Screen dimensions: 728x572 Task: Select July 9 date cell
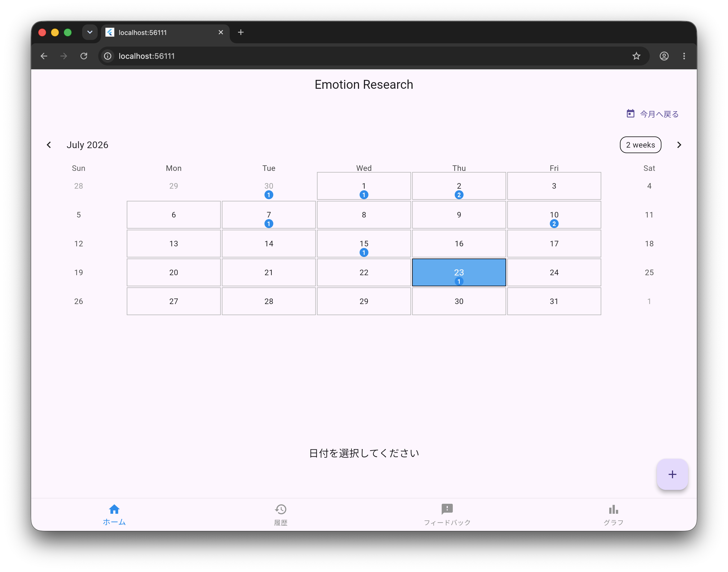point(459,215)
